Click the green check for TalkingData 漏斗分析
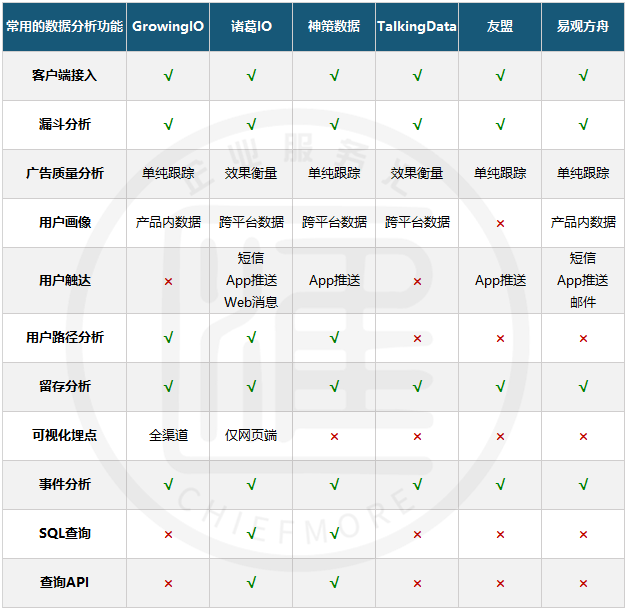 (x=417, y=124)
